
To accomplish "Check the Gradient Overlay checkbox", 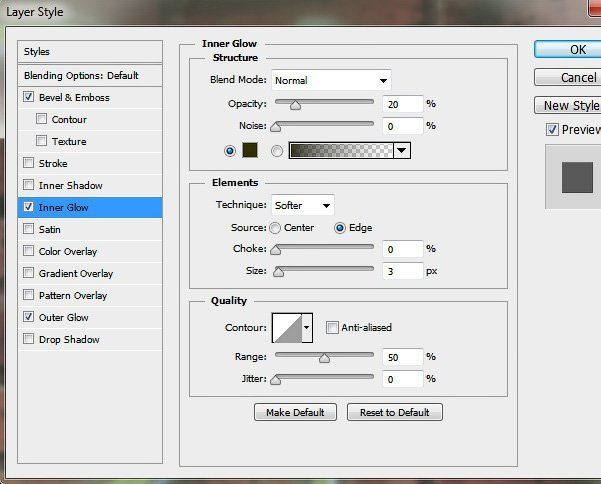I will pyautogui.click(x=28, y=273).
